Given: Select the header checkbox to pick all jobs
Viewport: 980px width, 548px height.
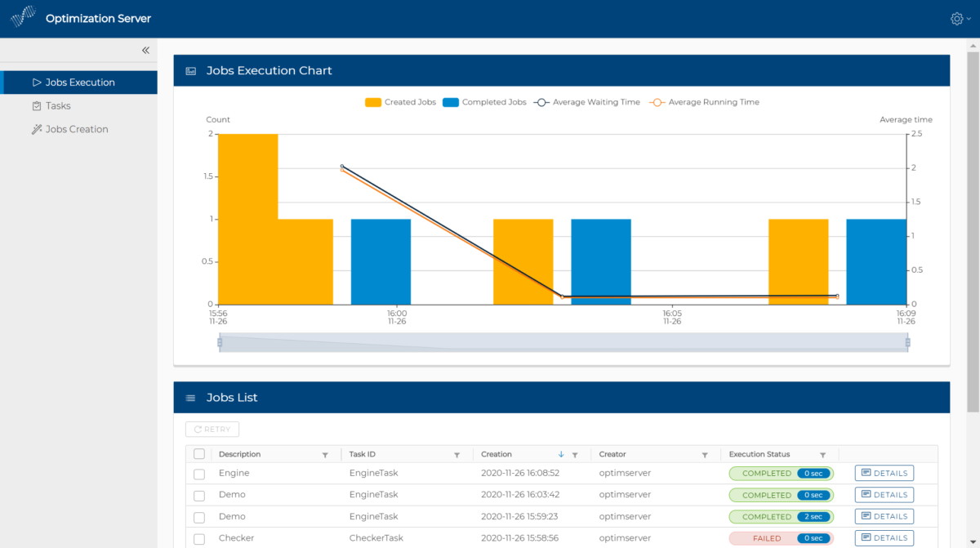Looking at the screenshot, I should pos(198,453).
